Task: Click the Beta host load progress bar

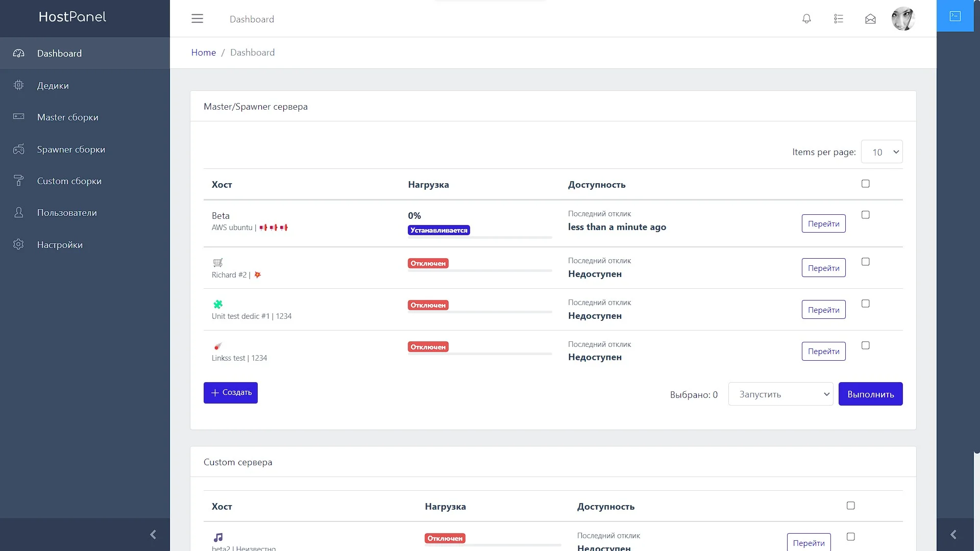Action: (480, 237)
